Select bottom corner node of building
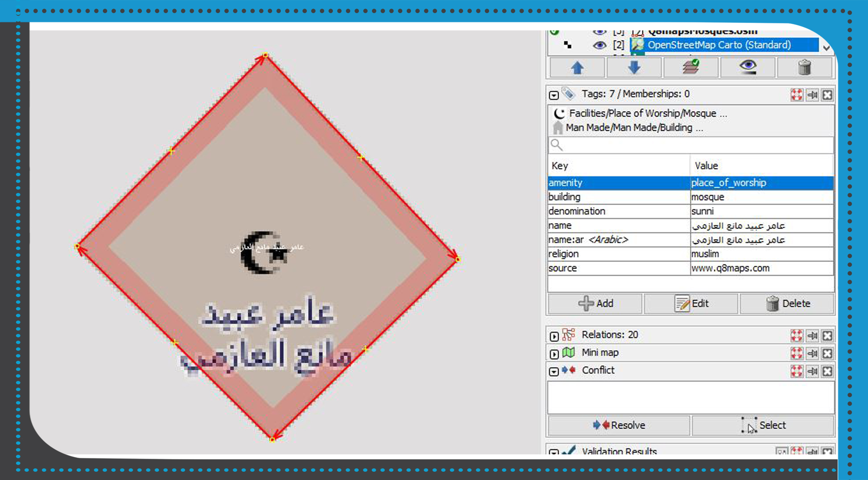 [x=272, y=440]
